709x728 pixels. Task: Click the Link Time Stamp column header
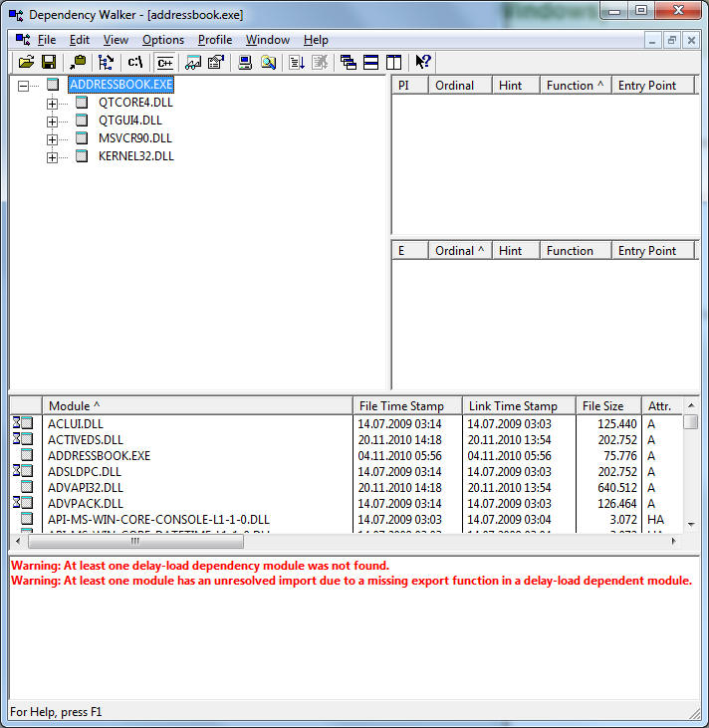pyautogui.click(x=512, y=406)
